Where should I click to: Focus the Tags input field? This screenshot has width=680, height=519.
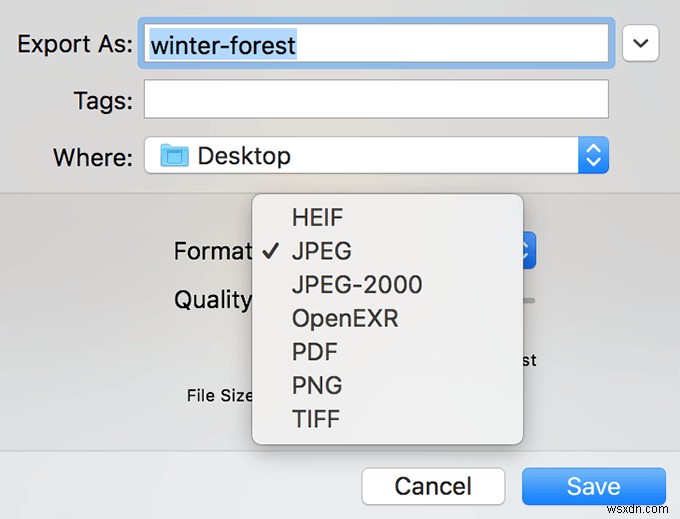(376, 100)
